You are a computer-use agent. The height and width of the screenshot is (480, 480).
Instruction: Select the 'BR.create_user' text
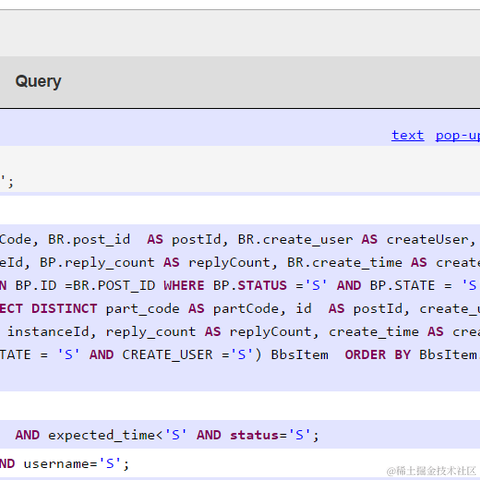coord(295,240)
